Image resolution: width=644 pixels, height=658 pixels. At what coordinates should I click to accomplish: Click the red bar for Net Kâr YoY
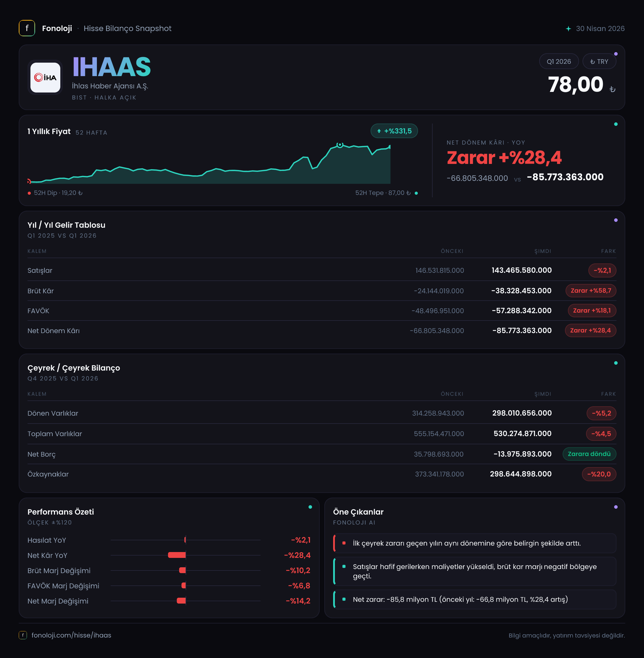(177, 555)
